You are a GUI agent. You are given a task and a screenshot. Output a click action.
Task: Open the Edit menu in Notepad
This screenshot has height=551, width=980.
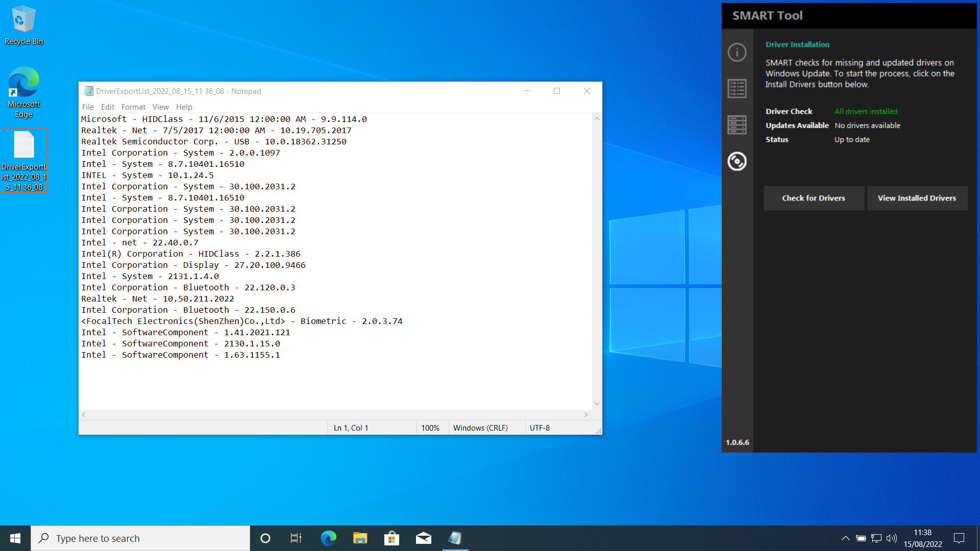pyautogui.click(x=107, y=107)
